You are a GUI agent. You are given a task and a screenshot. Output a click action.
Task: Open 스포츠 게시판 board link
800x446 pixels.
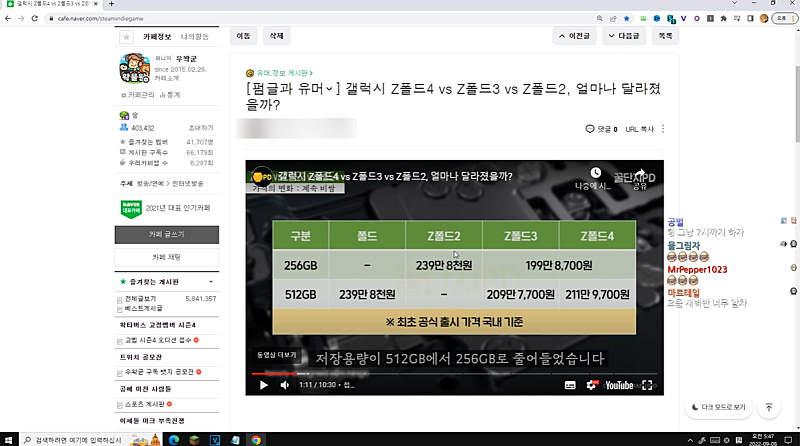145,404
